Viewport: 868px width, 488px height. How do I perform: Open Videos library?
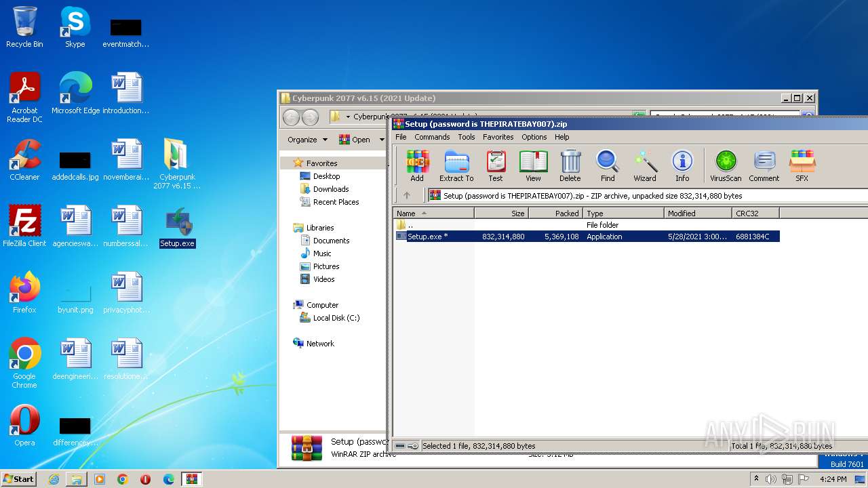coord(323,279)
